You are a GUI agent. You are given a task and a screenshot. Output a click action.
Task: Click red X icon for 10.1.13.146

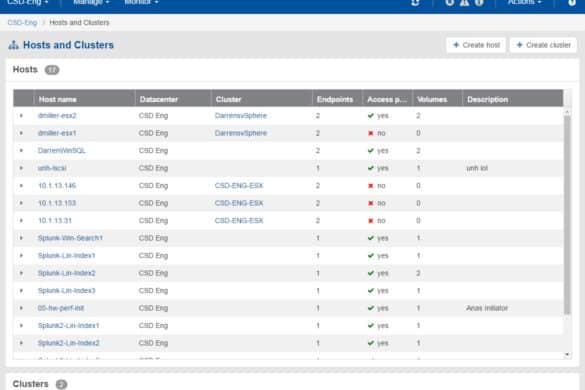pyautogui.click(x=370, y=186)
